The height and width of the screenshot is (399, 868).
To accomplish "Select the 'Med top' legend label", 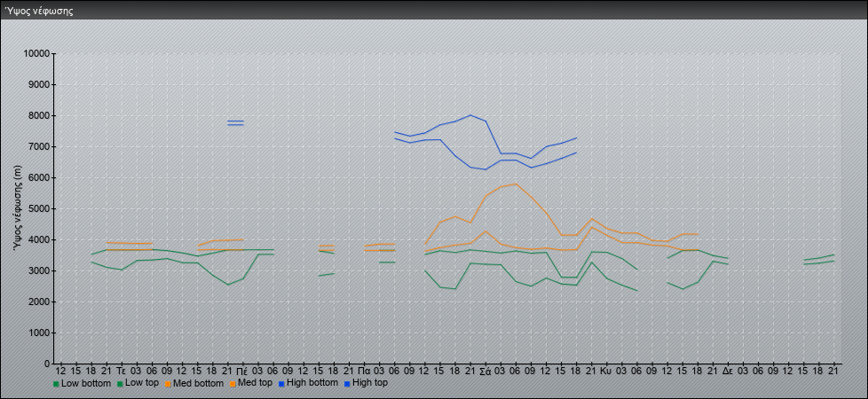I will click(256, 383).
